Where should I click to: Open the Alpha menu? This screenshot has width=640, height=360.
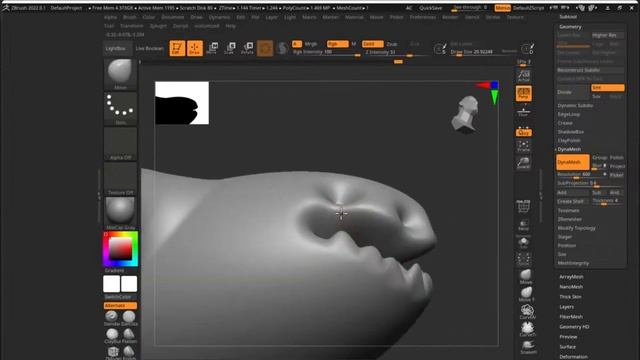[110, 17]
